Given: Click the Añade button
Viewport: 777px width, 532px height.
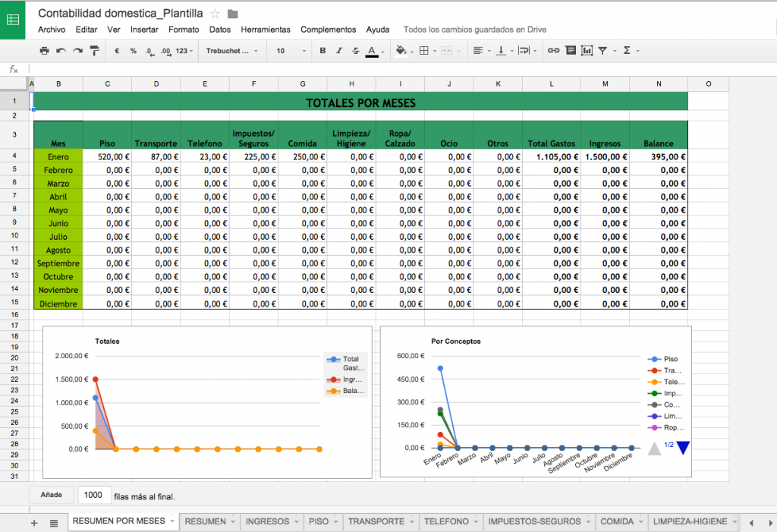Looking at the screenshot, I should [x=52, y=495].
